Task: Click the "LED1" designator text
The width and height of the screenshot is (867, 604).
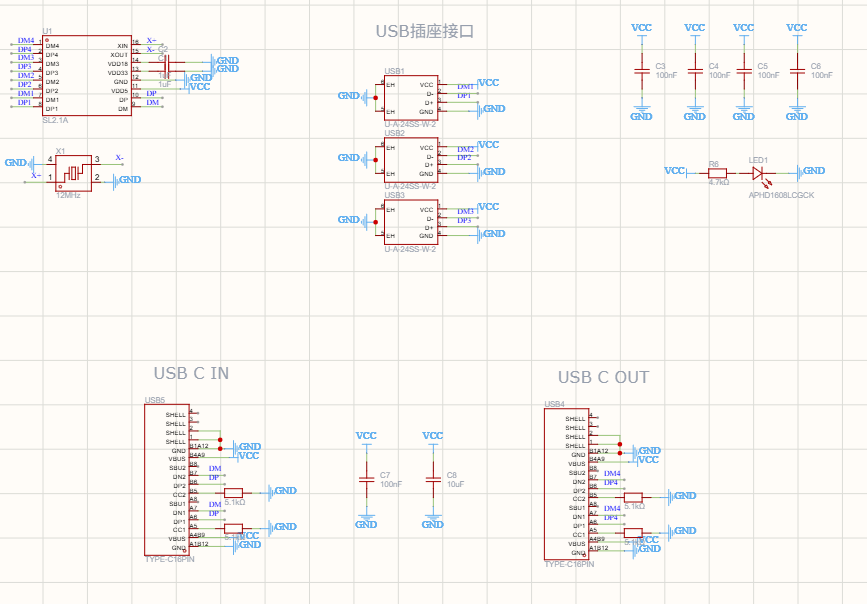Action: click(x=758, y=160)
